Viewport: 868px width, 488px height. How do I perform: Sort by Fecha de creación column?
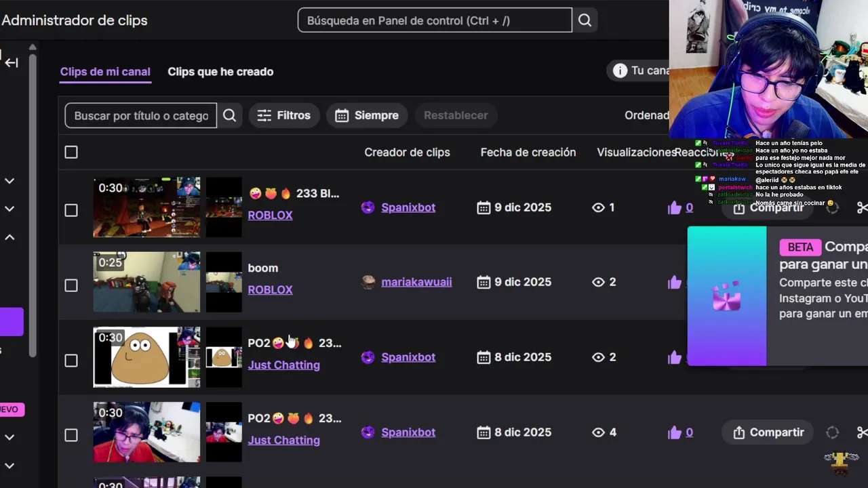click(x=528, y=152)
